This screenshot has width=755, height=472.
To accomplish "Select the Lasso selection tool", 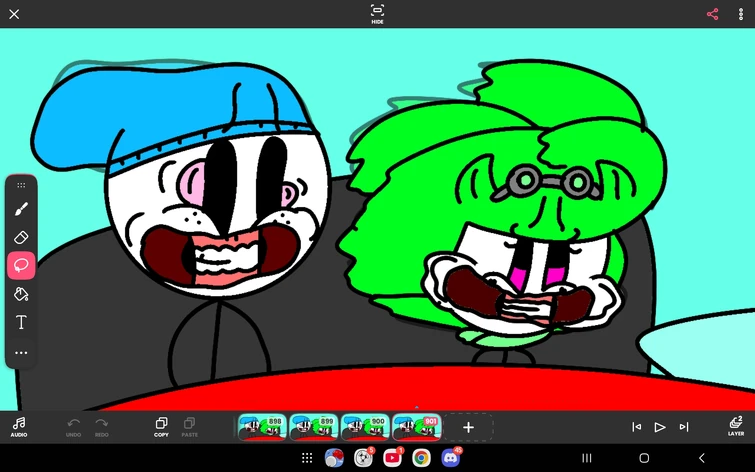I will pyautogui.click(x=21, y=265).
